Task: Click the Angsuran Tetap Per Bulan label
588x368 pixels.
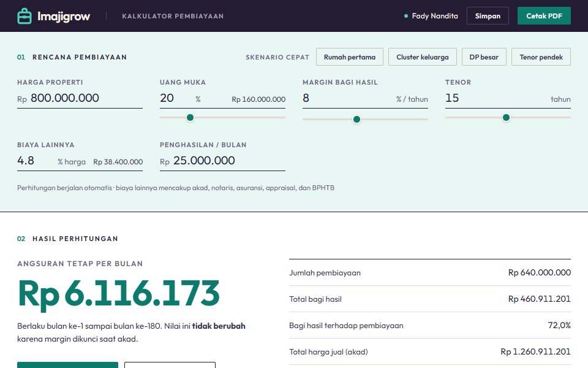Action: click(x=80, y=264)
